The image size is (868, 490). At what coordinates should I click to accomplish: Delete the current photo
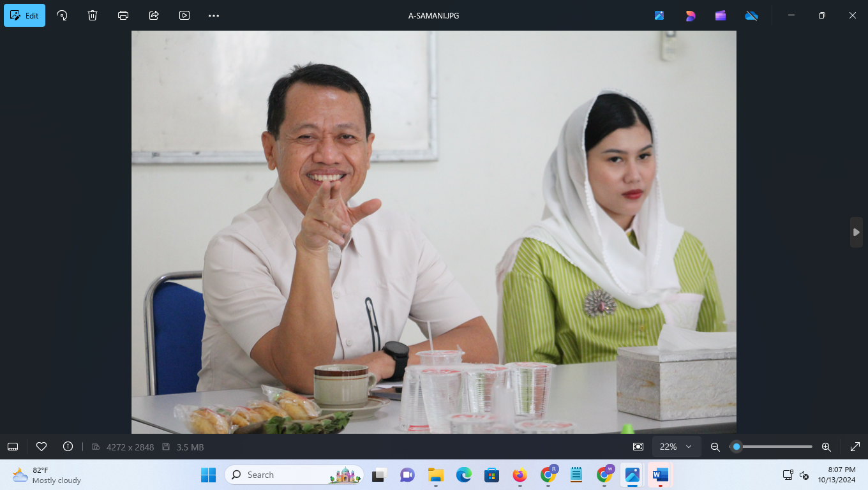(x=92, y=15)
